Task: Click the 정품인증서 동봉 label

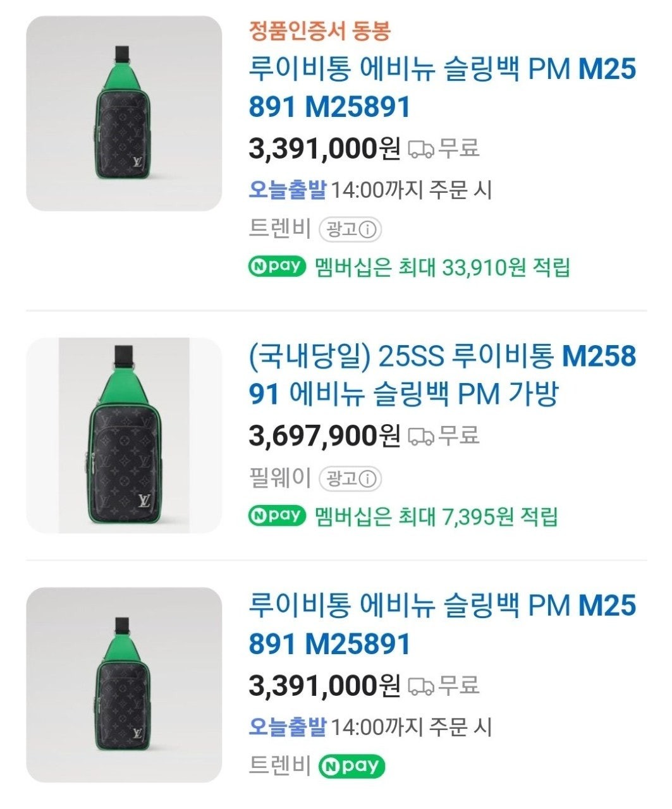Action: point(319,31)
